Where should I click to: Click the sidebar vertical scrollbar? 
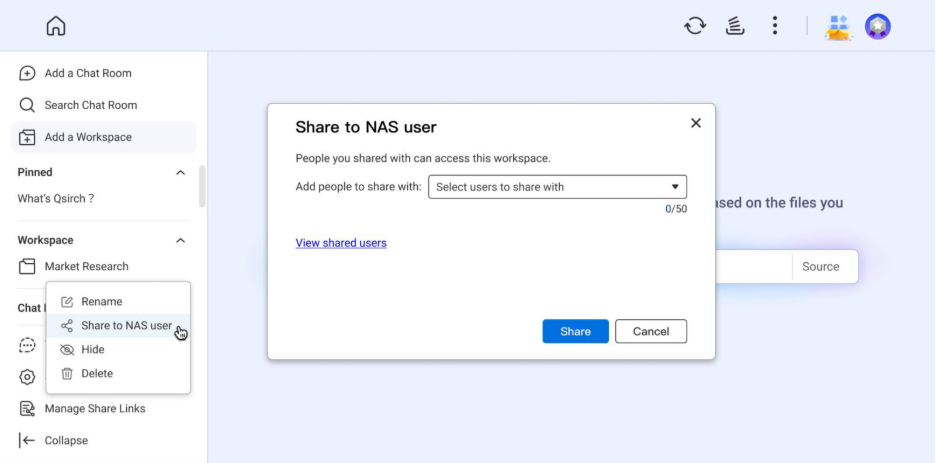pos(202,186)
